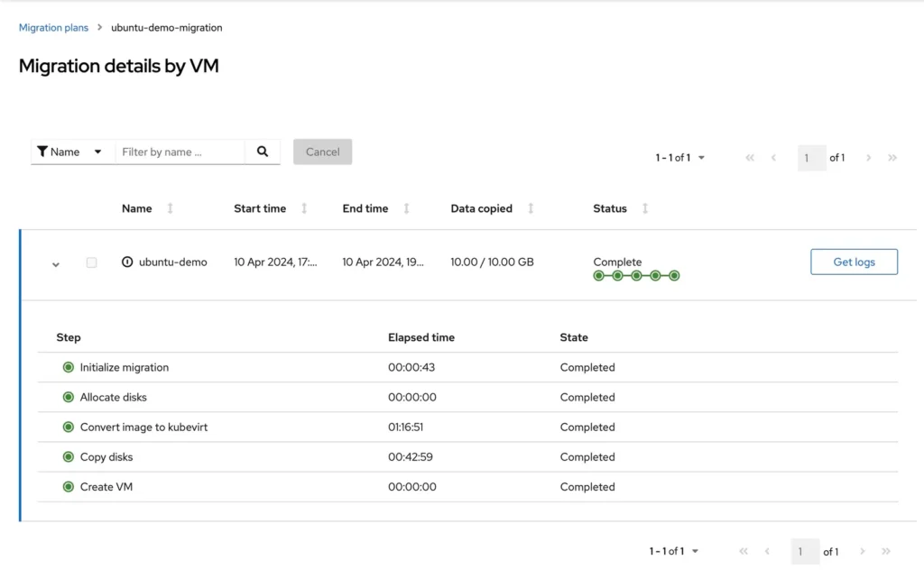This screenshot has height=570, width=924.
Task: Open the Name filter type dropdown
Action: pyautogui.click(x=72, y=152)
